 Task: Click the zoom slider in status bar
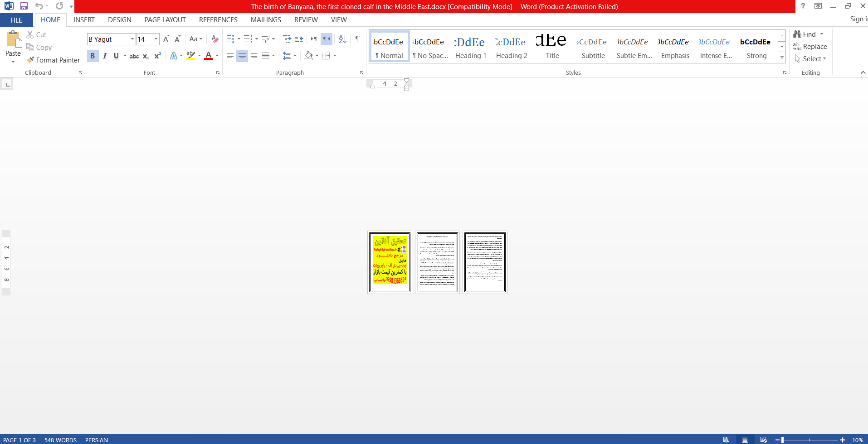[x=810, y=440]
